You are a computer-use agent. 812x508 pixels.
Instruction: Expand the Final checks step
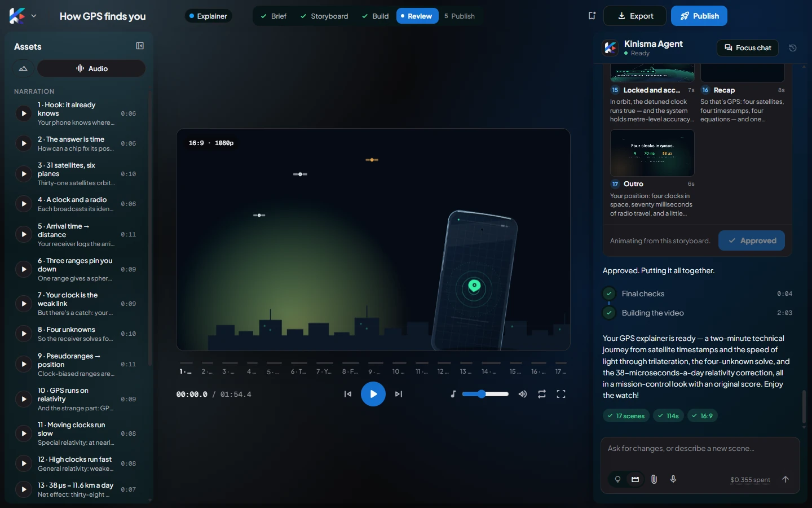[x=698, y=294]
